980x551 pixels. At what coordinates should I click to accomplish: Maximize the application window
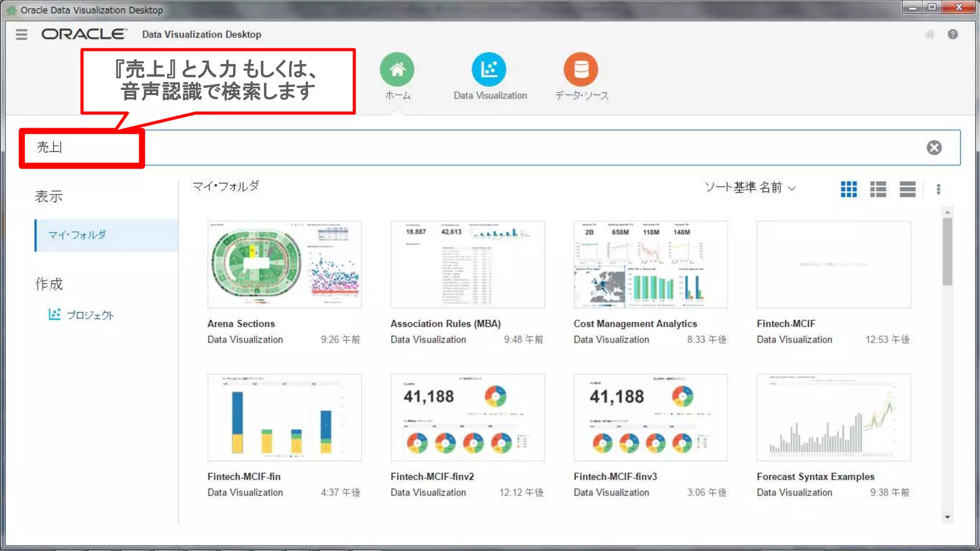click(x=932, y=7)
